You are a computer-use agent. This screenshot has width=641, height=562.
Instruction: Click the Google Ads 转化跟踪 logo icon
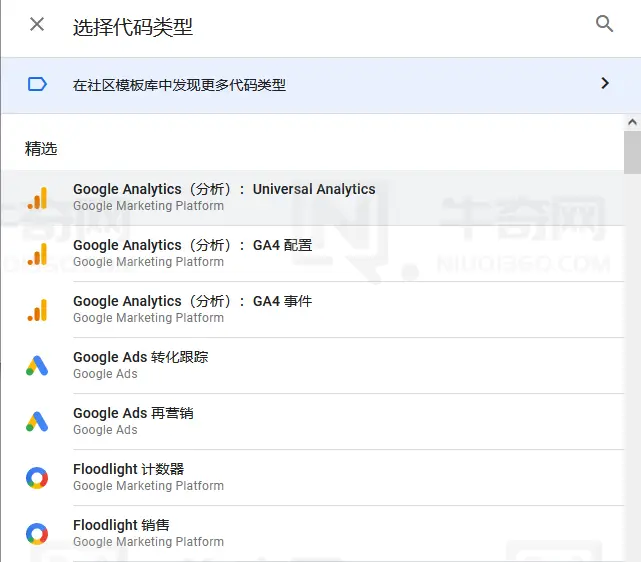[37, 366]
